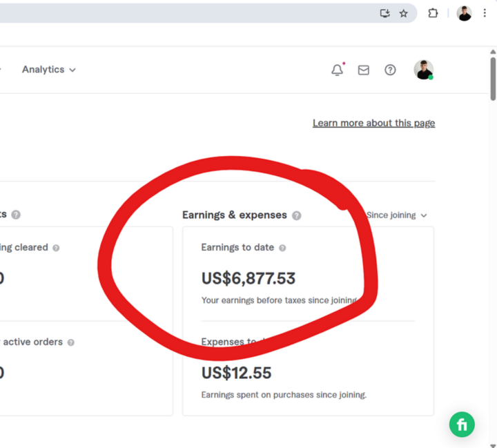The height and width of the screenshot is (448, 497).
Task: Open the Fiverr profile avatar menu
Action: coord(424,70)
